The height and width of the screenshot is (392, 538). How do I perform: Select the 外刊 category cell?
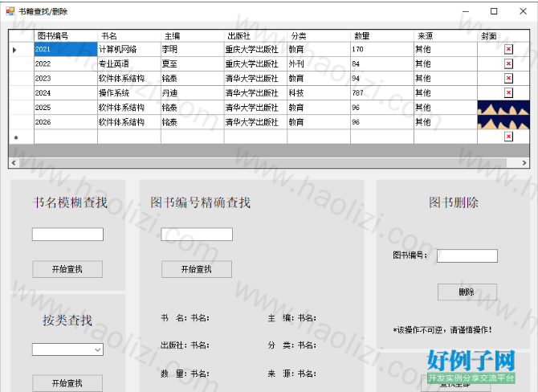tap(319, 63)
